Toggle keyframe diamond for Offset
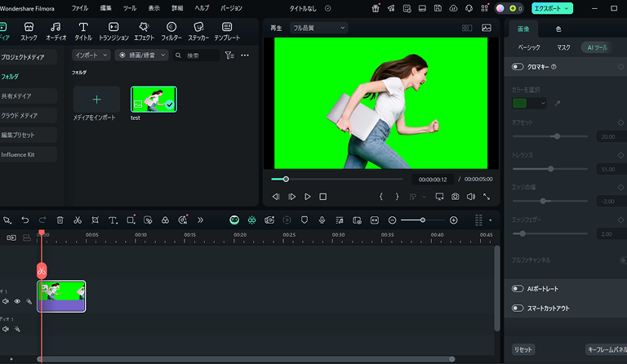The height and width of the screenshot is (364, 627). [x=620, y=122]
